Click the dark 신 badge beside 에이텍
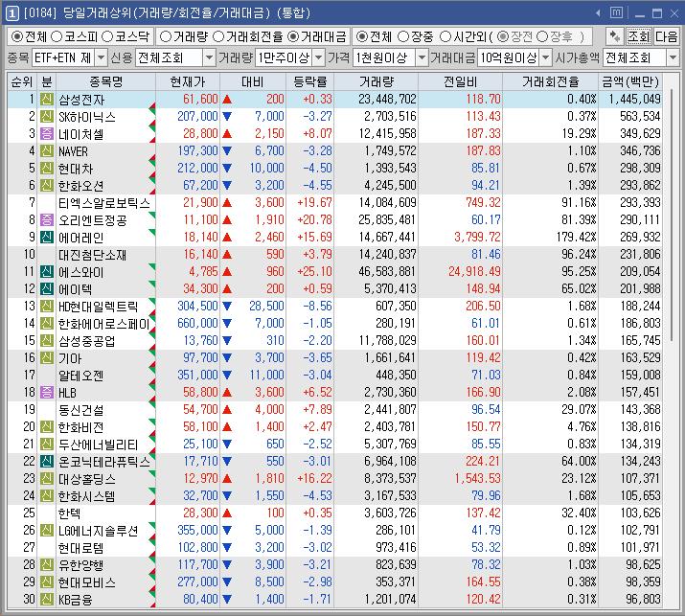 tap(47, 288)
